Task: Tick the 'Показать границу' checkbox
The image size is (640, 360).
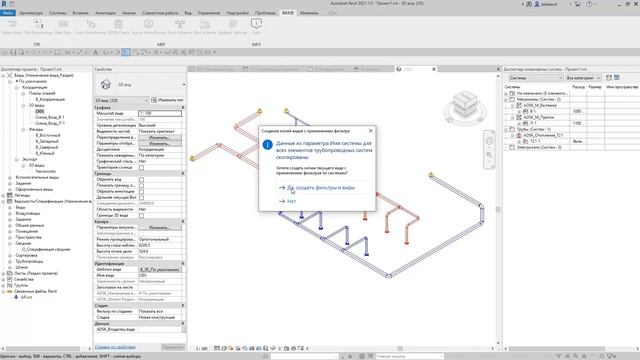Action: point(141,185)
